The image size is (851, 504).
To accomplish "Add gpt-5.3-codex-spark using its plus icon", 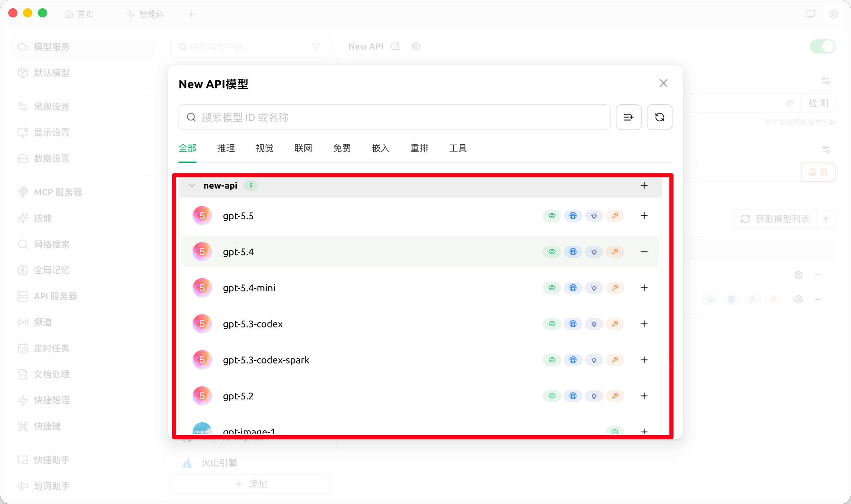I will (x=644, y=360).
